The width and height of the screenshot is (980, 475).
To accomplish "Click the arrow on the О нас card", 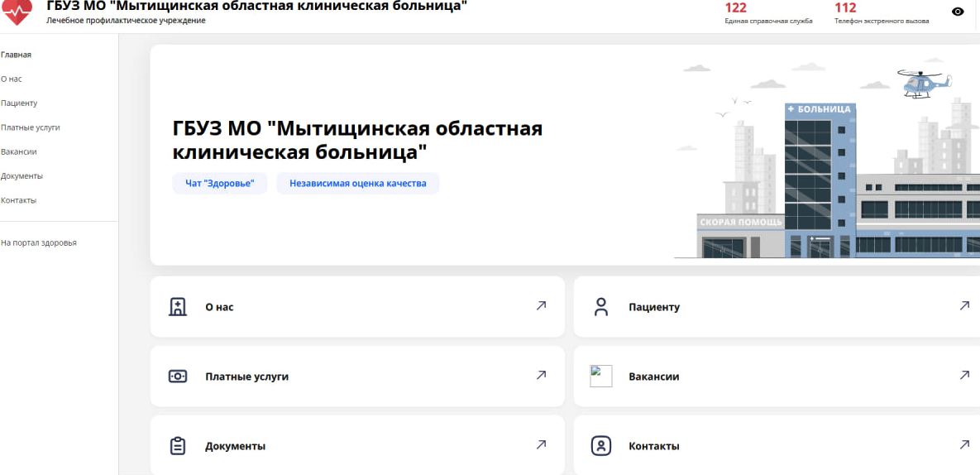I will pyautogui.click(x=541, y=306).
